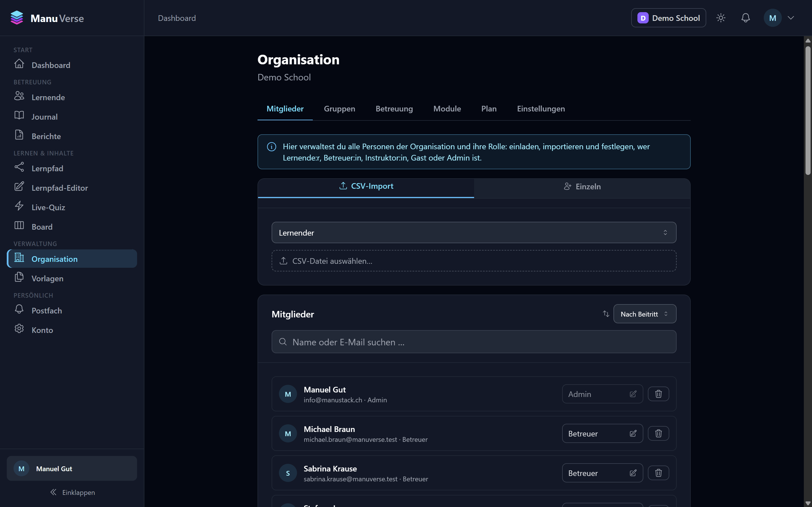Collapse the sidebar with Einklappen

[72, 492]
